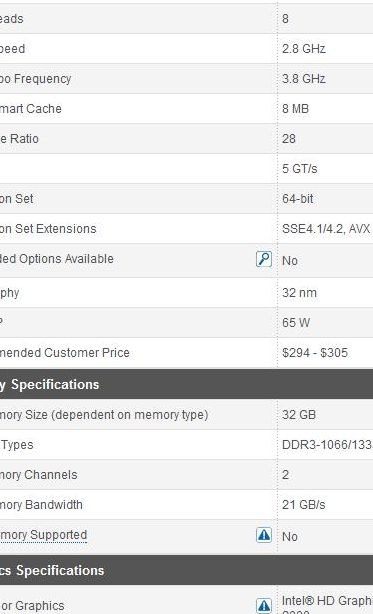Click the DDR3-1066 memory types value
Viewport: 373px width, 614px height.
(x=327, y=445)
